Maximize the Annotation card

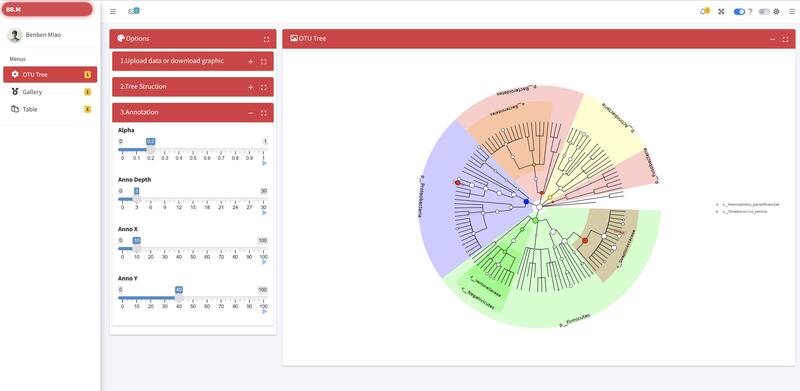click(264, 113)
